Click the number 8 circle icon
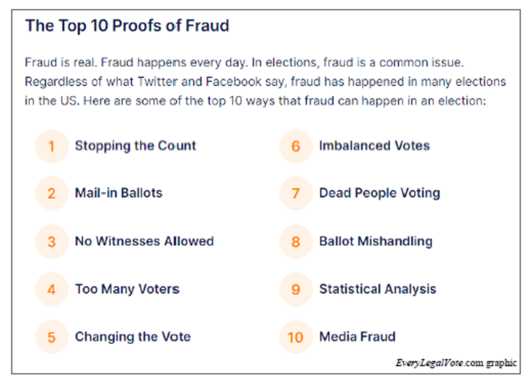Viewport: 529px width, 380px height. click(296, 242)
